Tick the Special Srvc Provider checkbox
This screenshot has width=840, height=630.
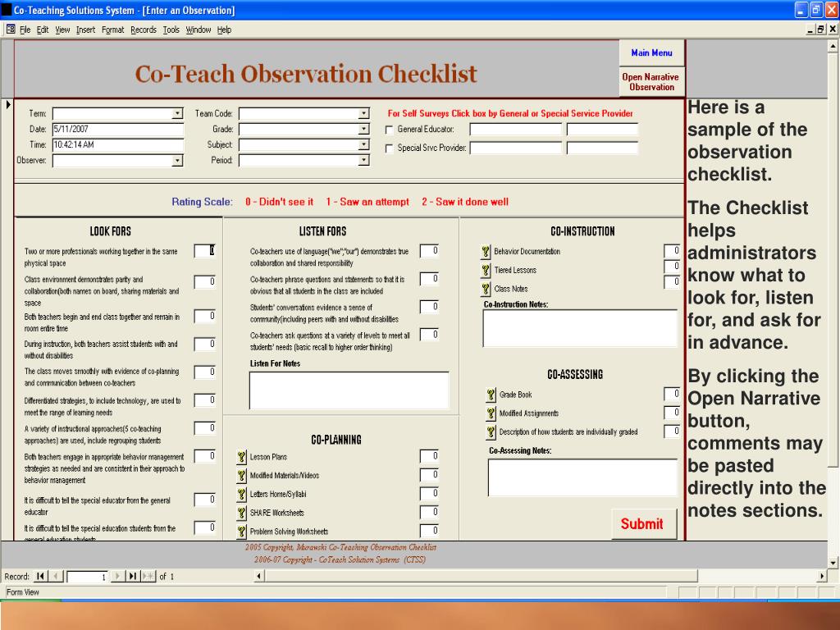click(x=390, y=148)
